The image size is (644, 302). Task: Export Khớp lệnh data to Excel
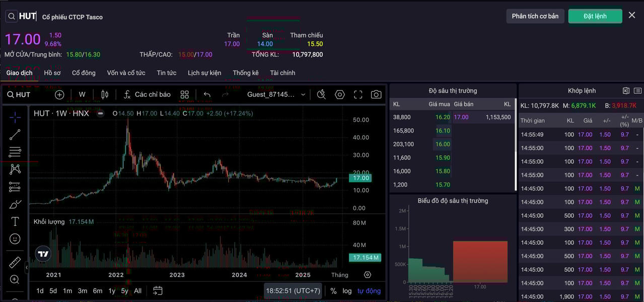pyautogui.click(x=626, y=91)
